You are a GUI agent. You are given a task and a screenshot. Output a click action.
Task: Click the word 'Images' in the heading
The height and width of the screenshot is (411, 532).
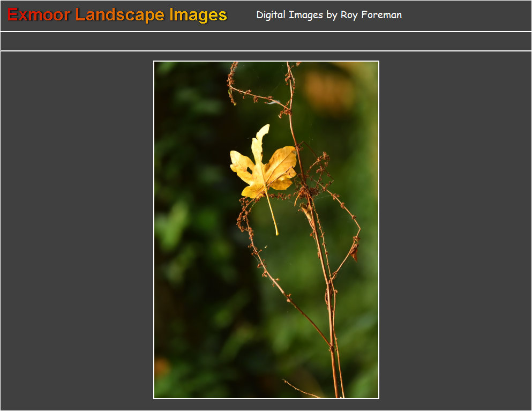[x=198, y=15]
